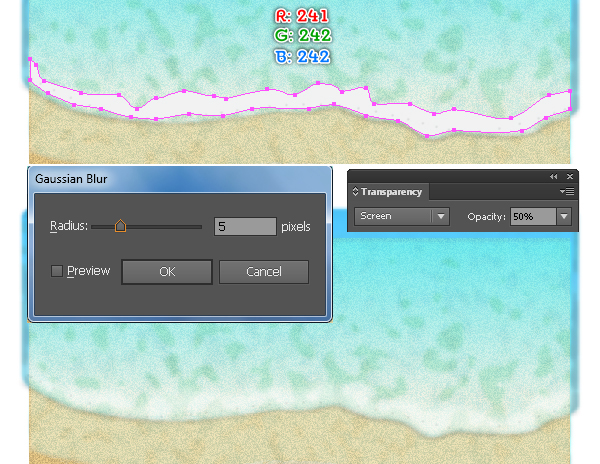Image resolution: width=600 pixels, height=464 pixels.
Task: Click OK in Gaussian Blur dialog
Action: pos(167,272)
